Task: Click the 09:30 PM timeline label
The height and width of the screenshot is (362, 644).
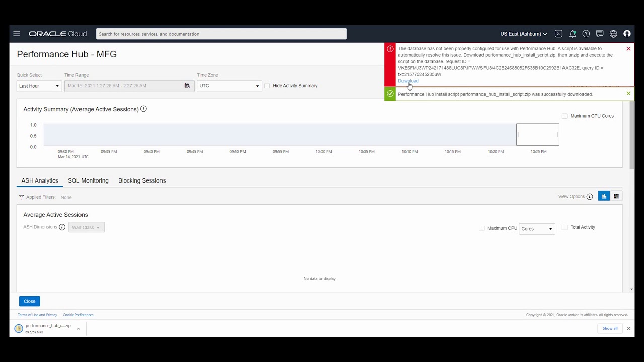Action: click(x=66, y=152)
